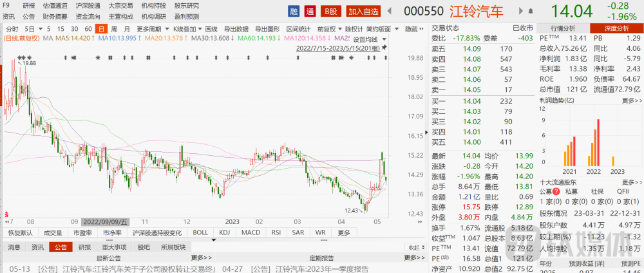Image resolution: width=644 pixels, height=273 pixels.
Task: Click the 恢复默认 reset button
Action: pos(20,232)
